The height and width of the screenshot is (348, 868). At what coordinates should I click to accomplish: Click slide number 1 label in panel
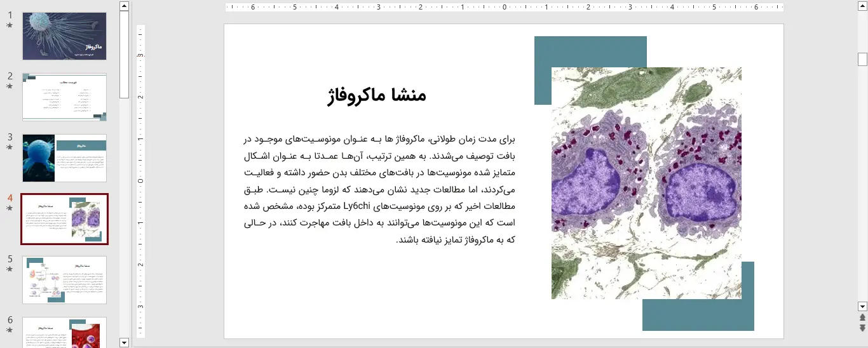[10, 15]
